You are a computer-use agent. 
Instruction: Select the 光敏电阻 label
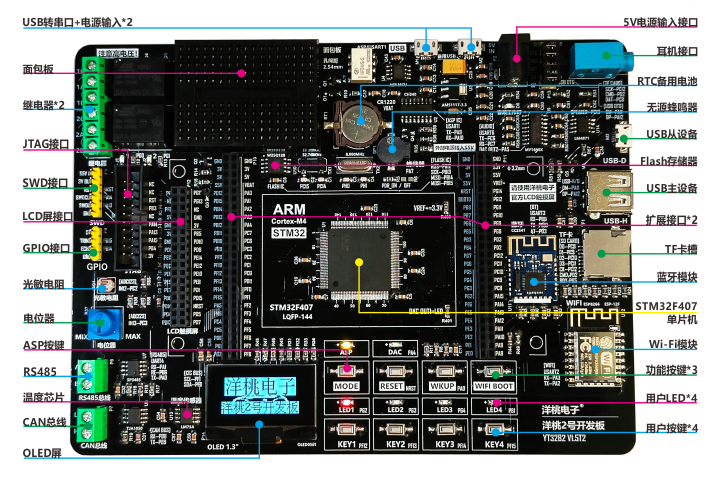[44, 284]
